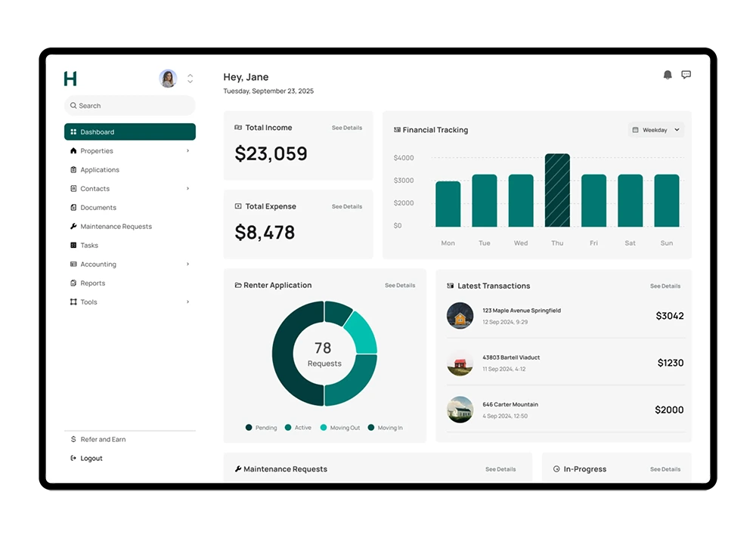Click the H logo in sidebar

click(70, 79)
